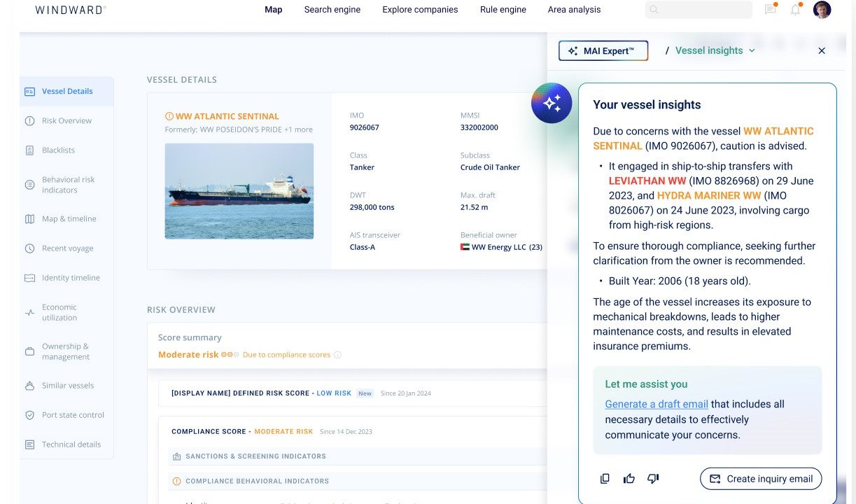The width and height of the screenshot is (856, 504).
Task: Select Blacklists in the sidebar
Action: (x=58, y=150)
